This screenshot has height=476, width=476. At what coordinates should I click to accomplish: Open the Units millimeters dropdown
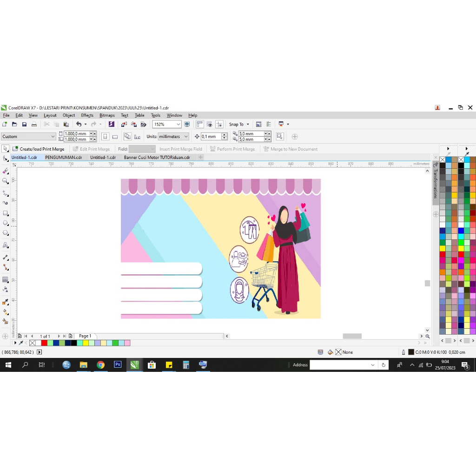click(x=187, y=136)
